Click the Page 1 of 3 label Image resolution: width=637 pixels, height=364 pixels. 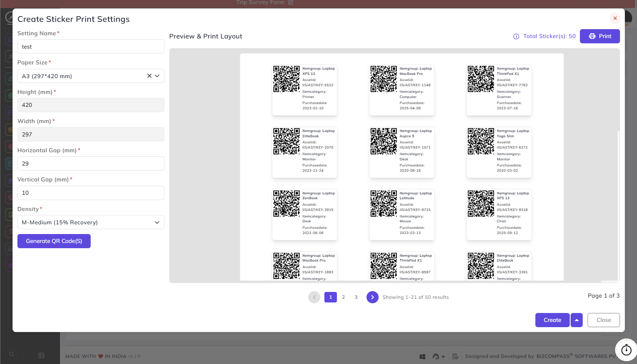(x=604, y=296)
